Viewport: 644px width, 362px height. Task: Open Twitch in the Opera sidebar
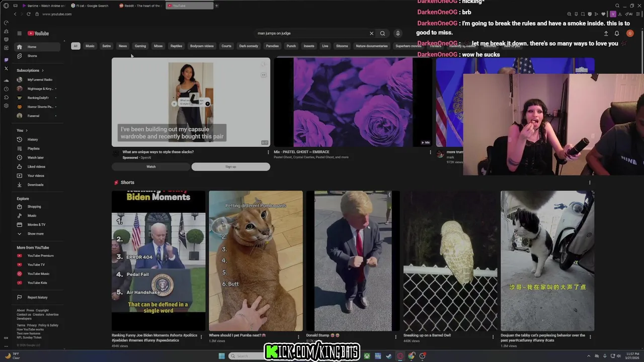(x=6, y=60)
